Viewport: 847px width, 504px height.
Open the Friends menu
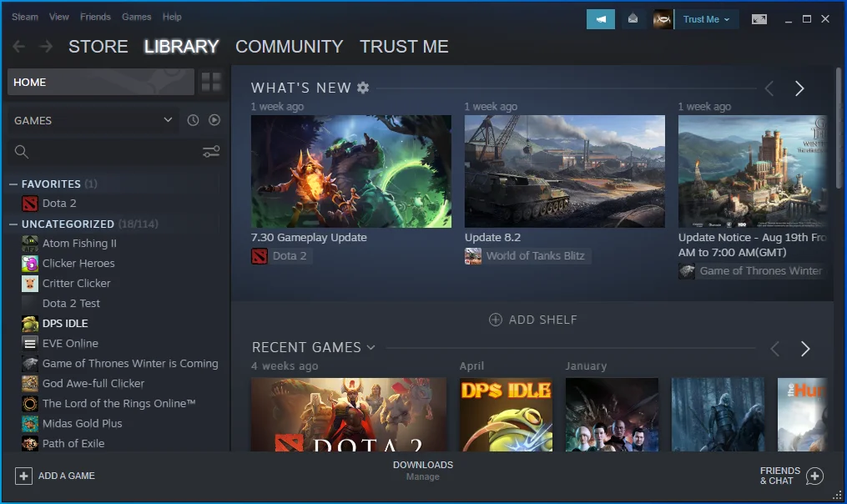click(95, 17)
